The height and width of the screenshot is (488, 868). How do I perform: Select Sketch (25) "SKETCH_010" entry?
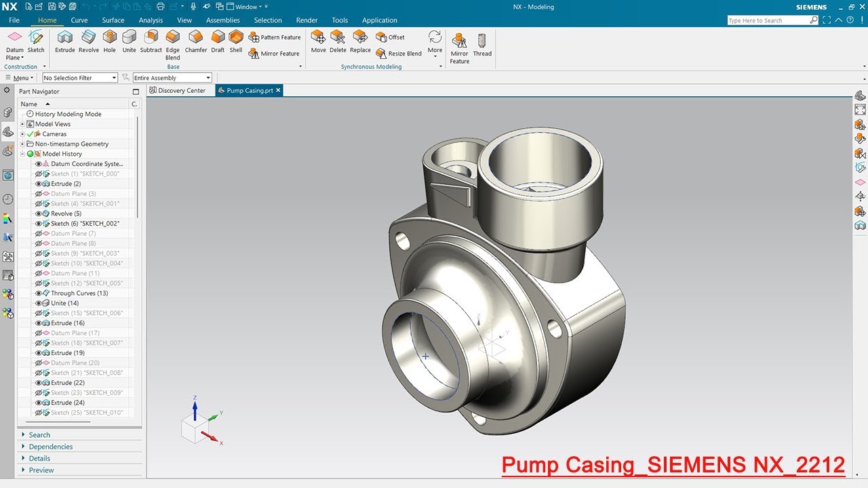tap(86, 413)
